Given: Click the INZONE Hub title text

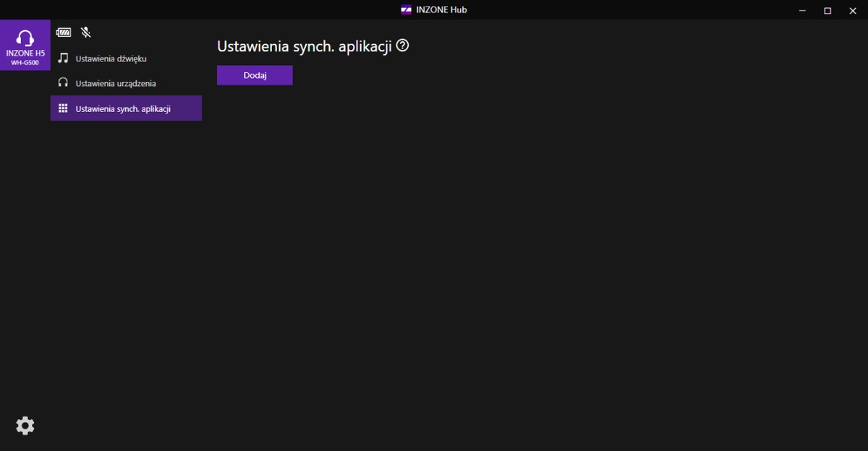Looking at the screenshot, I should [441, 10].
